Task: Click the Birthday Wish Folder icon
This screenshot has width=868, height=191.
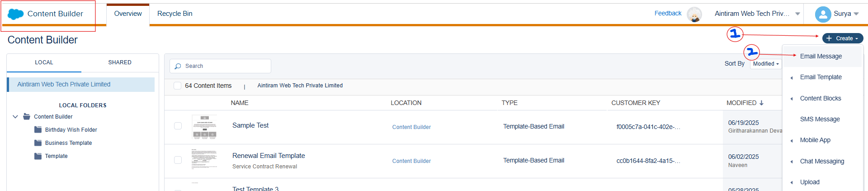Action: [38, 130]
